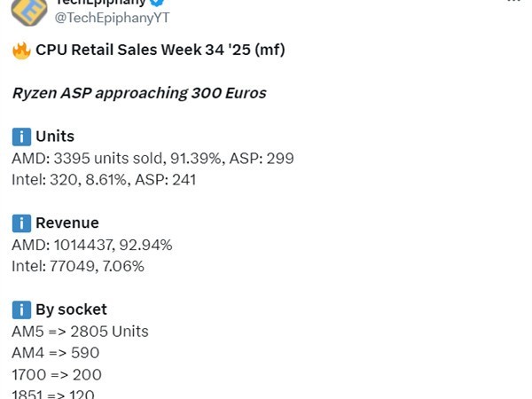Click the 1851 socket line
The image size is (532, 399).
53,394
